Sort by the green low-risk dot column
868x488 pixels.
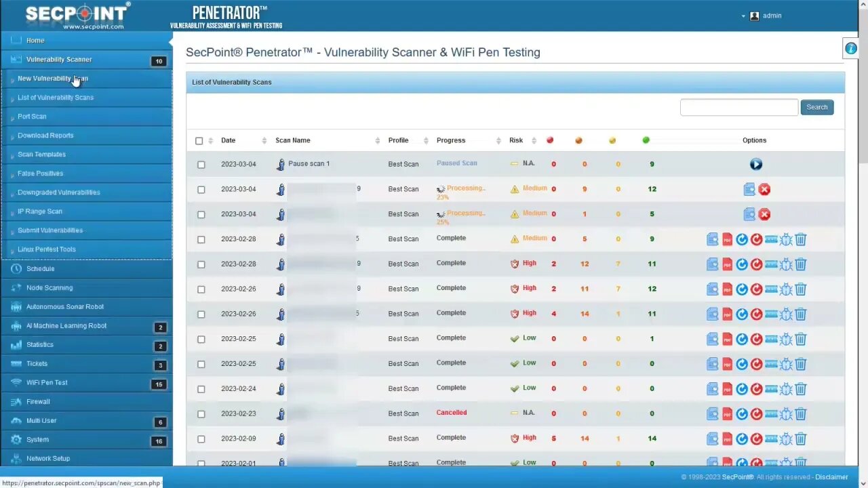pyautogui.click(x=646, y=140)
